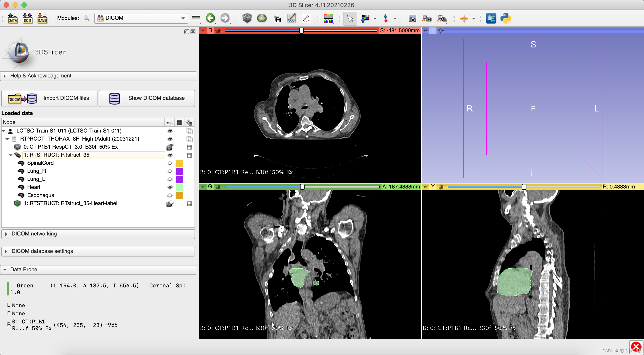Click the Load DATA toolbar icon

click(13, 18)
